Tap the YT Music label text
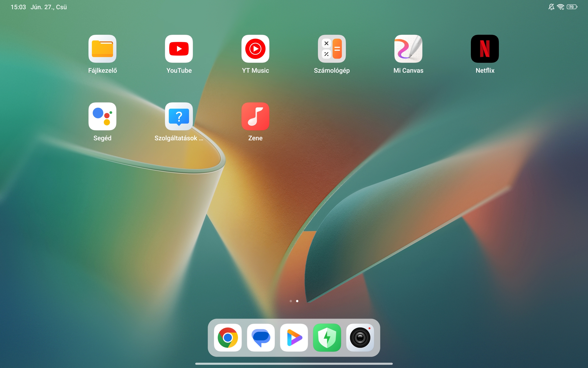 tap(255, 71)
